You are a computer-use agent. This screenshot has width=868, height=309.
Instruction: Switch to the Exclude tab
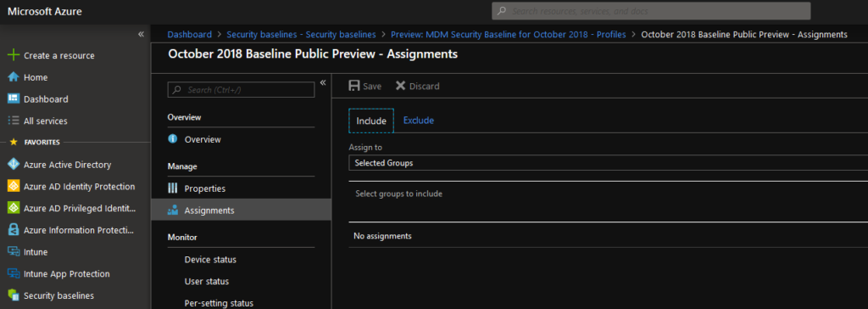[419, 121]
